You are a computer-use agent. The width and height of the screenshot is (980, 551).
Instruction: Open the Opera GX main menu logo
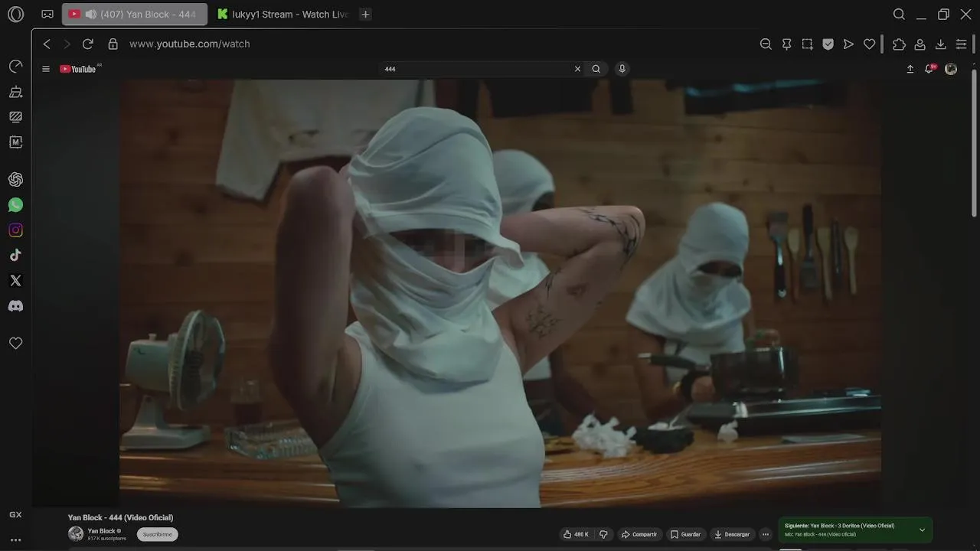click(x=15, y=14)
